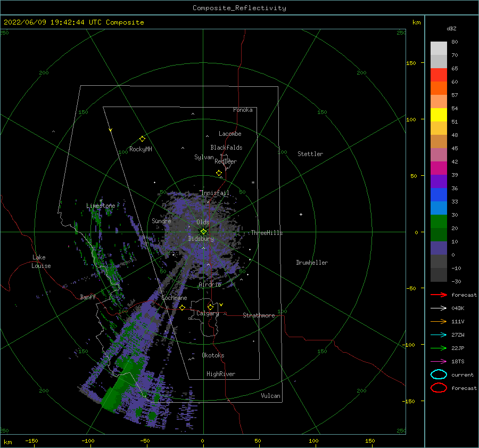
Task: Click the white plus marker east of ThreeHills
Action: pyautogui.click(x=301, y=214)
